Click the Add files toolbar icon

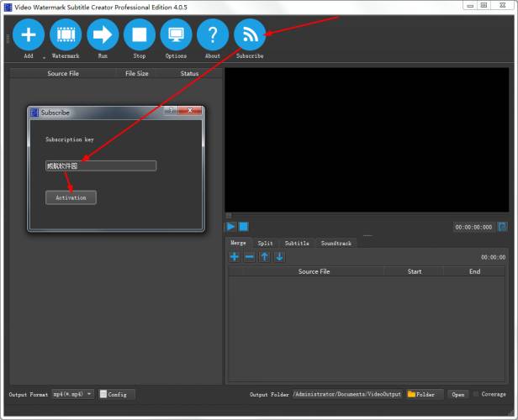pos(29,34)
